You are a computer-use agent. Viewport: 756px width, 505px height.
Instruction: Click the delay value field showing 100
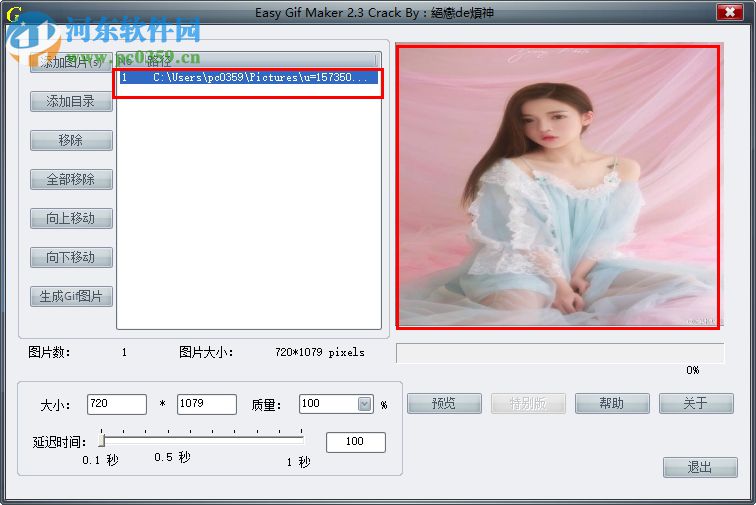tap(356, 442)
